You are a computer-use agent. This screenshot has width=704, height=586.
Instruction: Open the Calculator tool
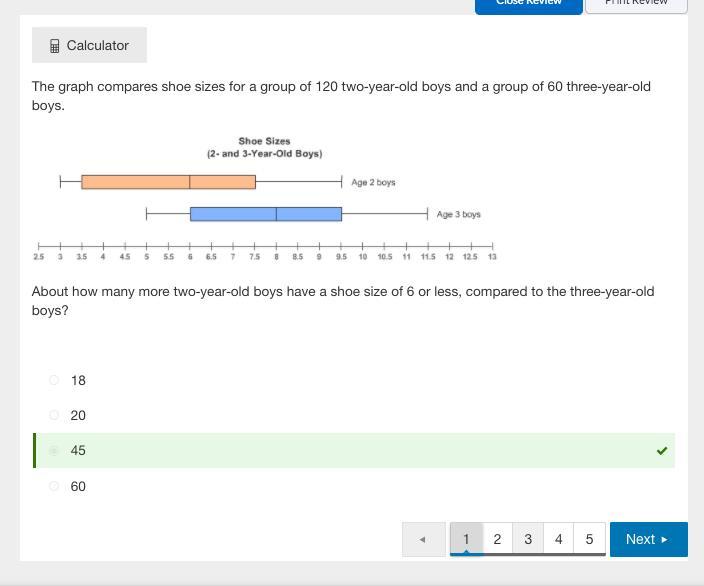[89, 45]
